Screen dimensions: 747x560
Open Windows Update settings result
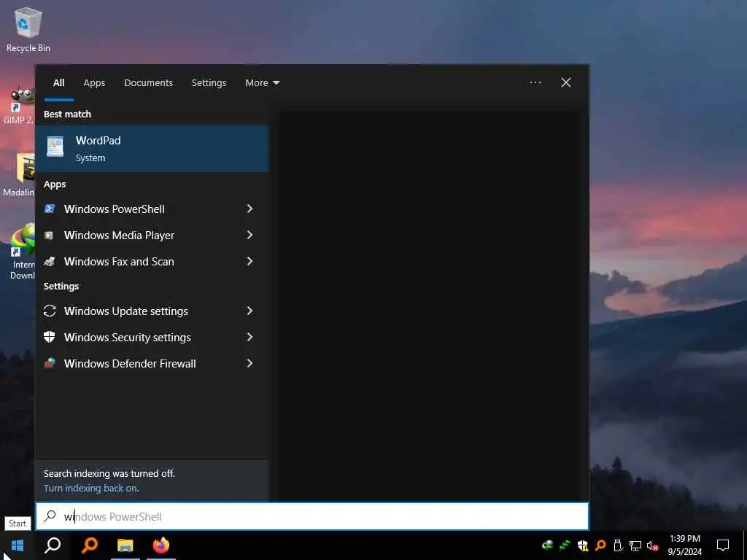pyautogui.click(x=152, y=311)
